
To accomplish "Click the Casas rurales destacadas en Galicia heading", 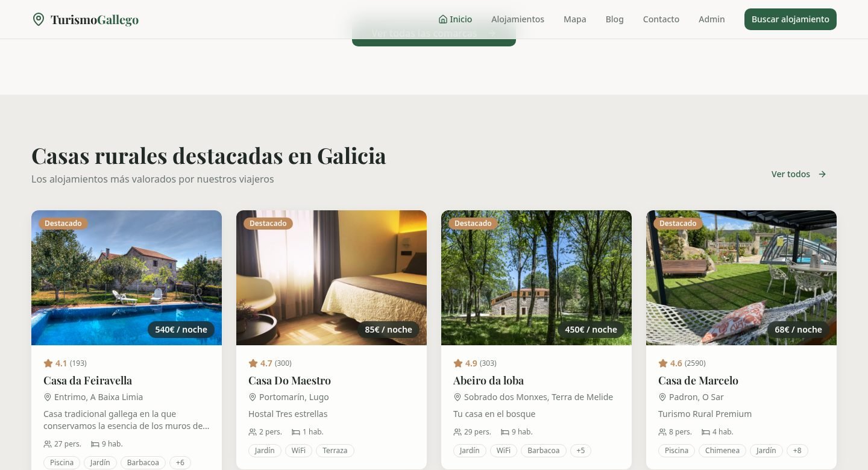I will click(x=209, y=155).
